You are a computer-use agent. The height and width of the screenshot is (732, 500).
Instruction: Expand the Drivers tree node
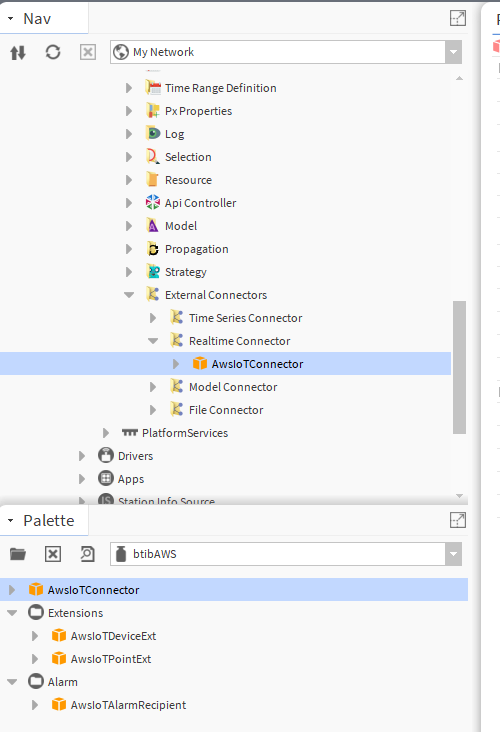click(82, 456)
